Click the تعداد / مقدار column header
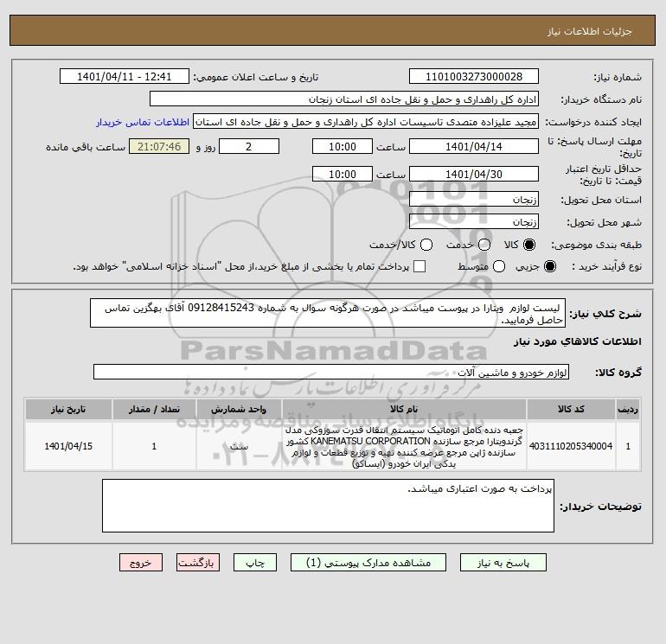 pos(154,409)
